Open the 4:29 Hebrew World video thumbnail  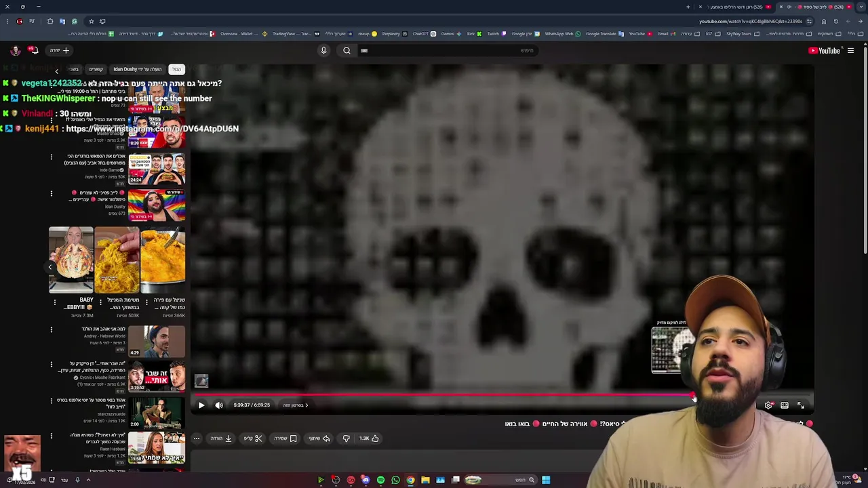pos(157,341)
